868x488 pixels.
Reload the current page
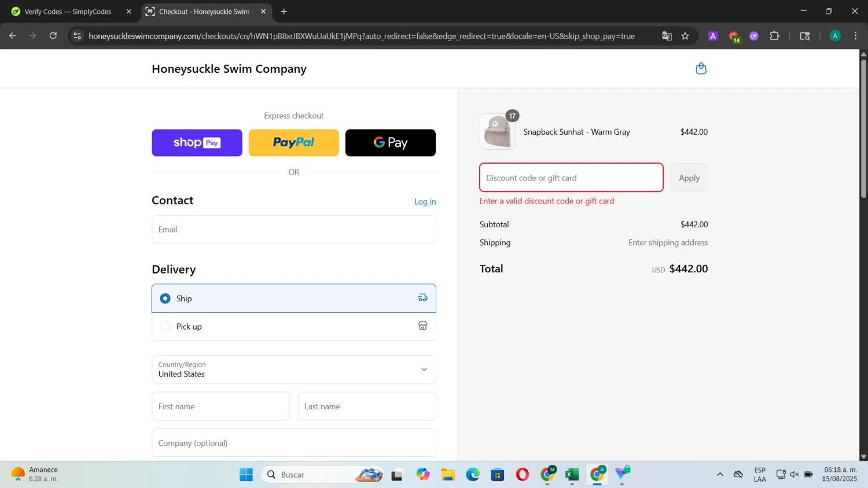click(x=53, y=36)
